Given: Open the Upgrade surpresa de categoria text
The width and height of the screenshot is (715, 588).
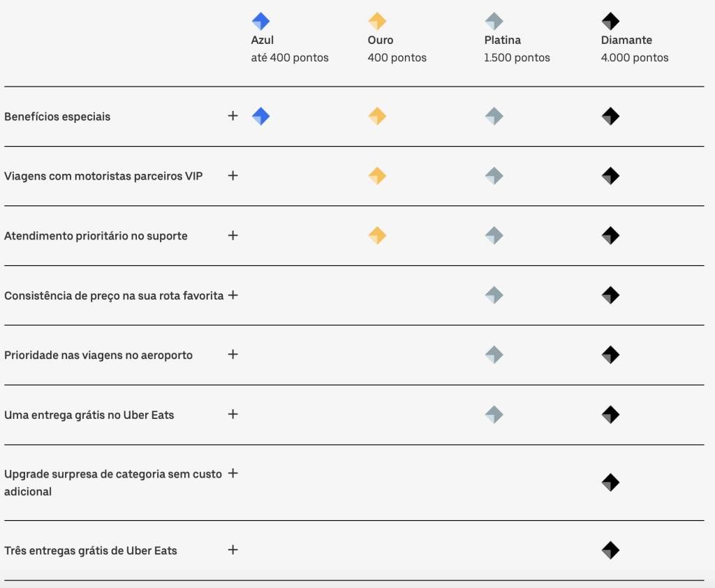Looking at the screenshot, I should tap(113, 483).
